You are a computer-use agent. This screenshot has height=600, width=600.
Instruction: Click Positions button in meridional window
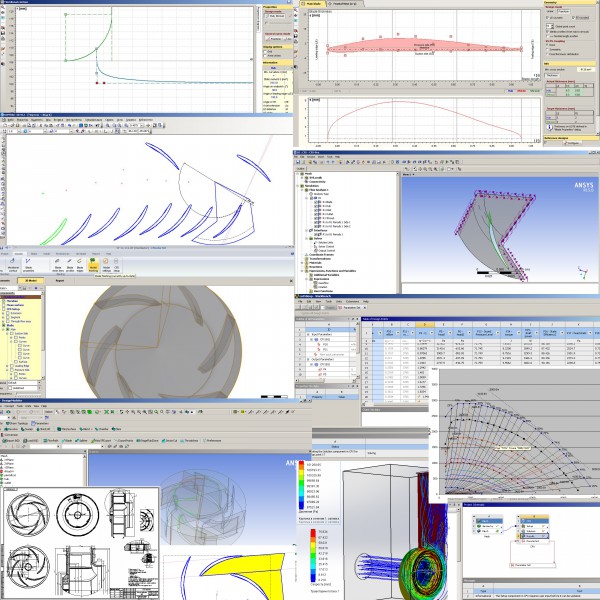pyautogui.click(x=274, y=39)
